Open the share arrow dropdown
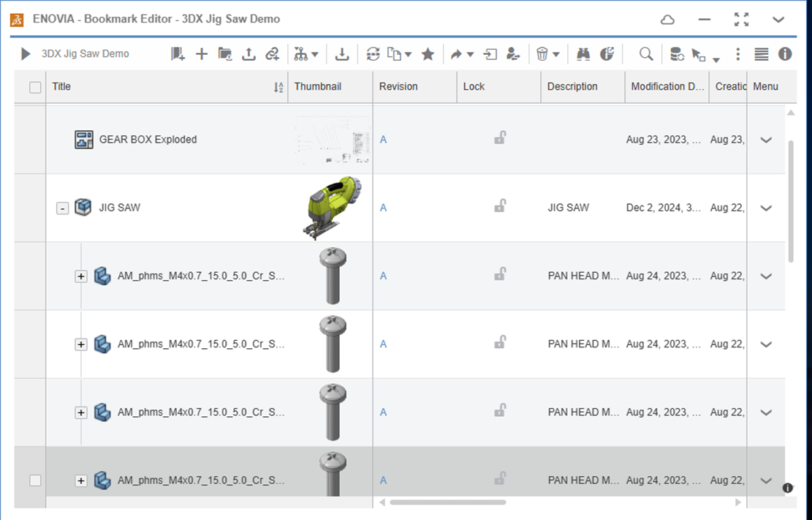Image resolution: width=812 pixels, height=520 pixels. pos(470,54)
